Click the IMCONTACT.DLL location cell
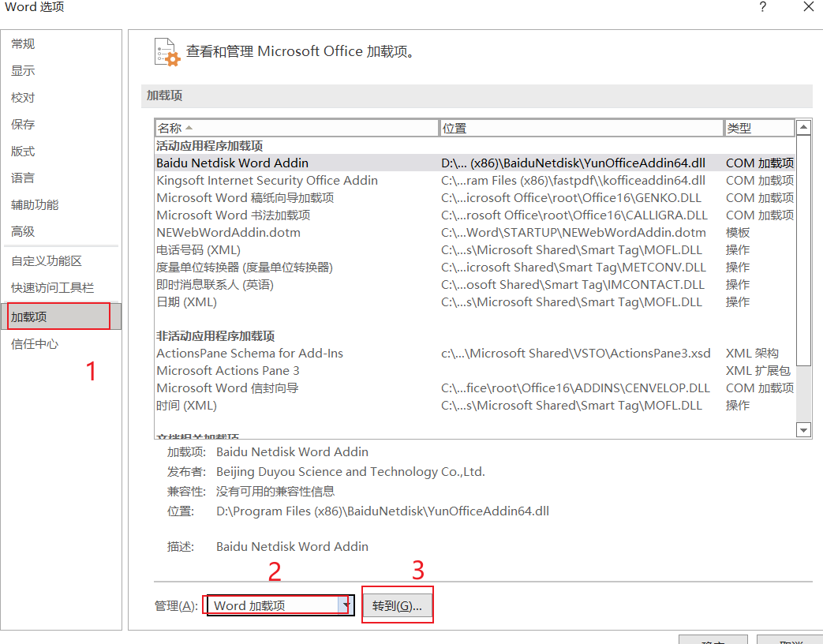 pyautogui.click(x=573, y=284)
